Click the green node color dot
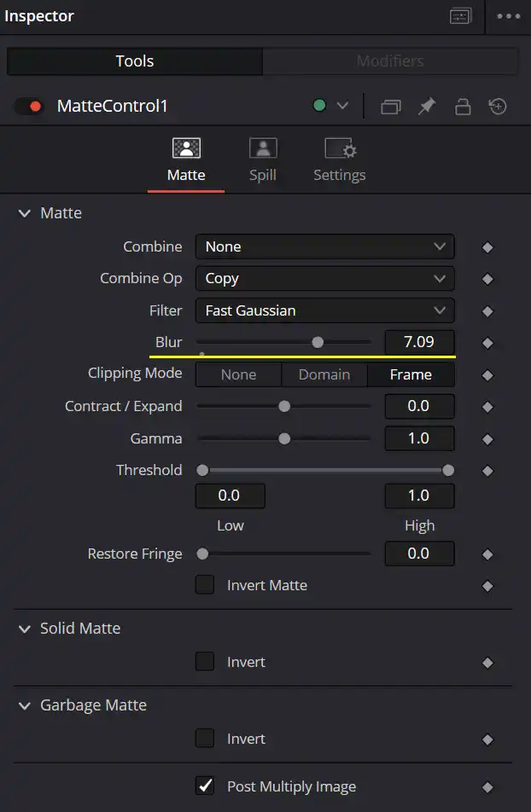 click(319, 106)
